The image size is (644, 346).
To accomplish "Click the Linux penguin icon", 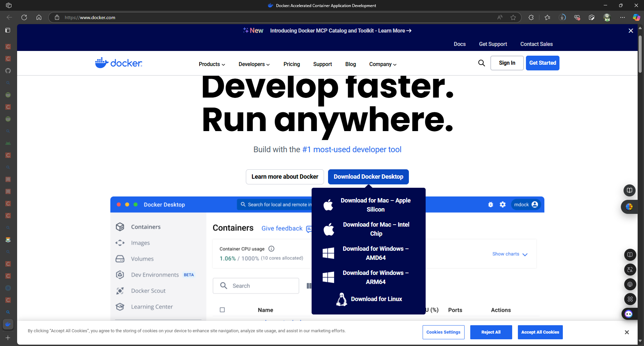I will (x=341, y=299).
